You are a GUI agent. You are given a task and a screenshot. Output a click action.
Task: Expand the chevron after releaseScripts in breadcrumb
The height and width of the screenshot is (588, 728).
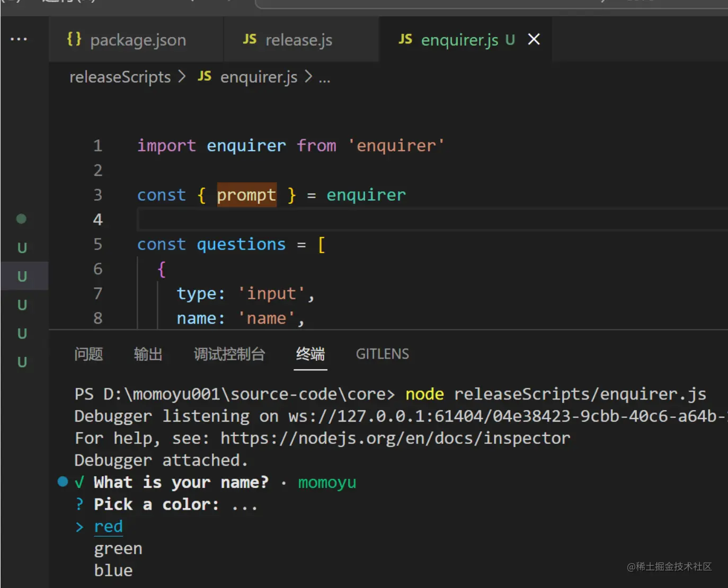(182, 77)
